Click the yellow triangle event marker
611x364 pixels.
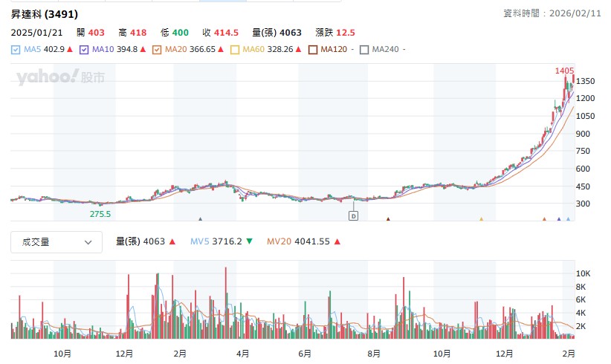[x=481, y=219]
